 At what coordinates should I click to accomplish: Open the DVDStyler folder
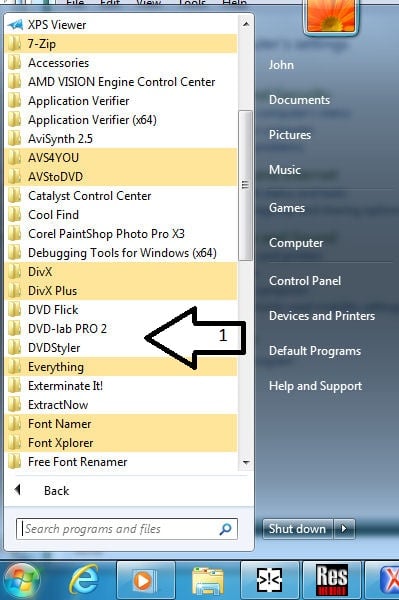(122, 348)
